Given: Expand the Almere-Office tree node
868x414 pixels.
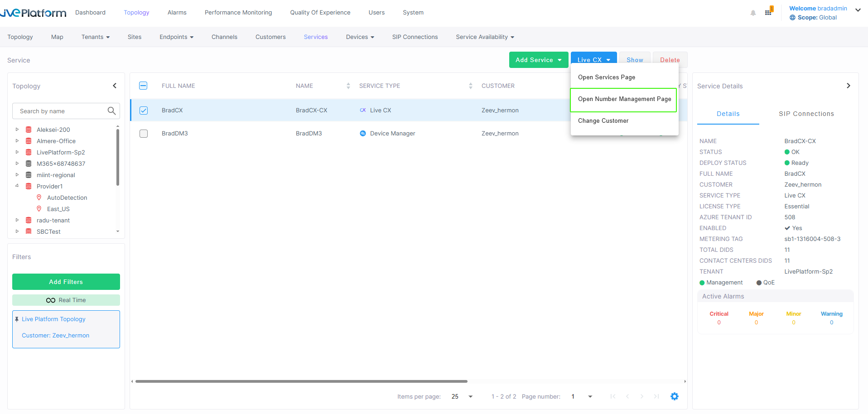Looking at the screenshot, I should click(17, 141).
